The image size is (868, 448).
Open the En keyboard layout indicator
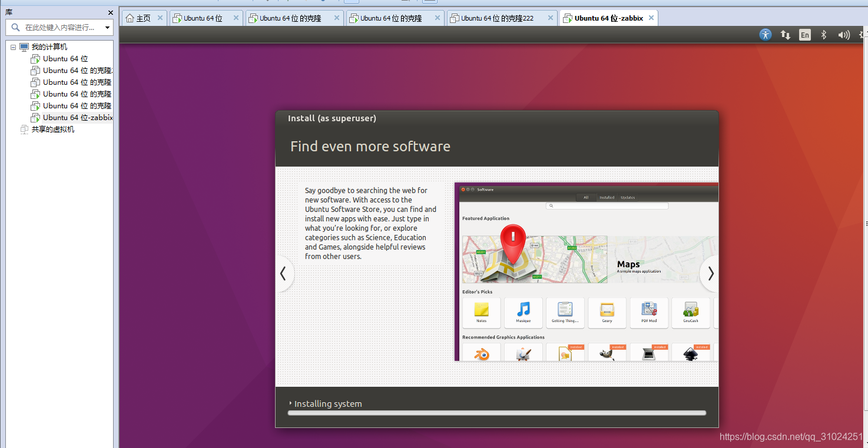coord(805,35)
